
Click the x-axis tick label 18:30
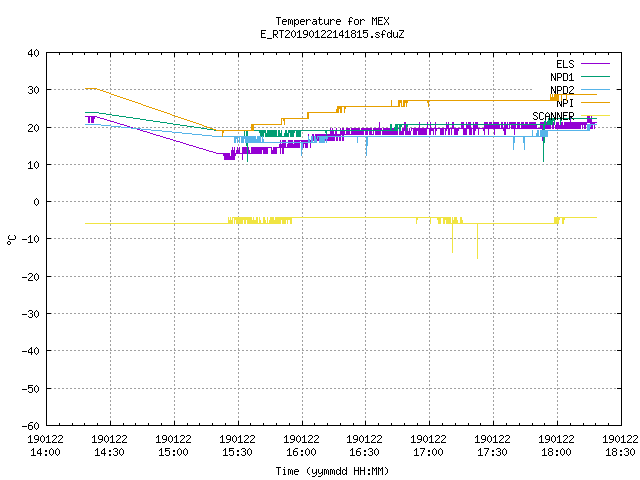(620, 452)
